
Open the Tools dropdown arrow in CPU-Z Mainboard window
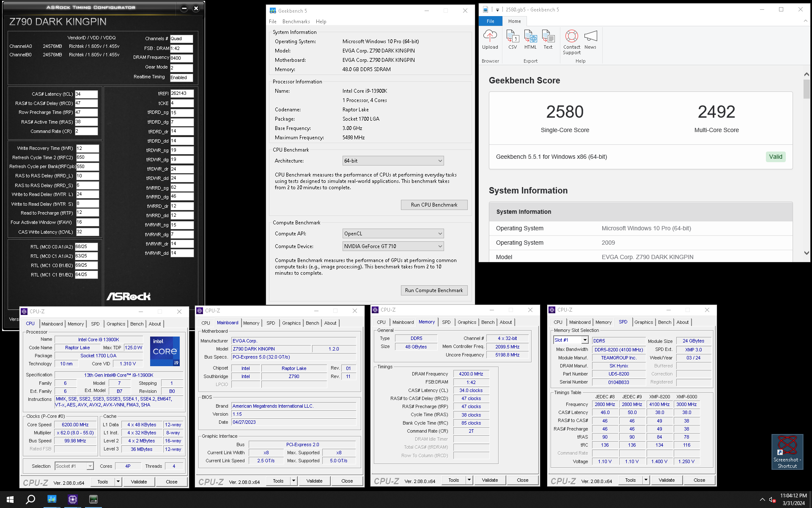click(294, 481)
